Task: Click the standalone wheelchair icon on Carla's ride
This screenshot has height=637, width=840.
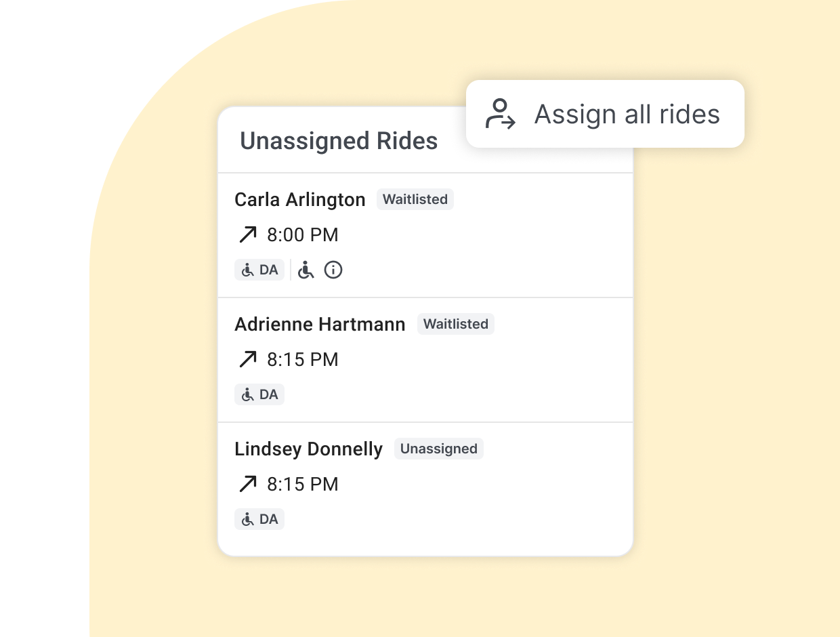Action: pyautogui.click(x=306, y=270)
